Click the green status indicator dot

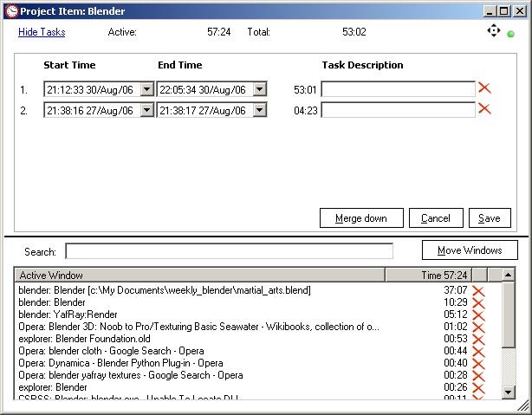click(x=510, y=34)
